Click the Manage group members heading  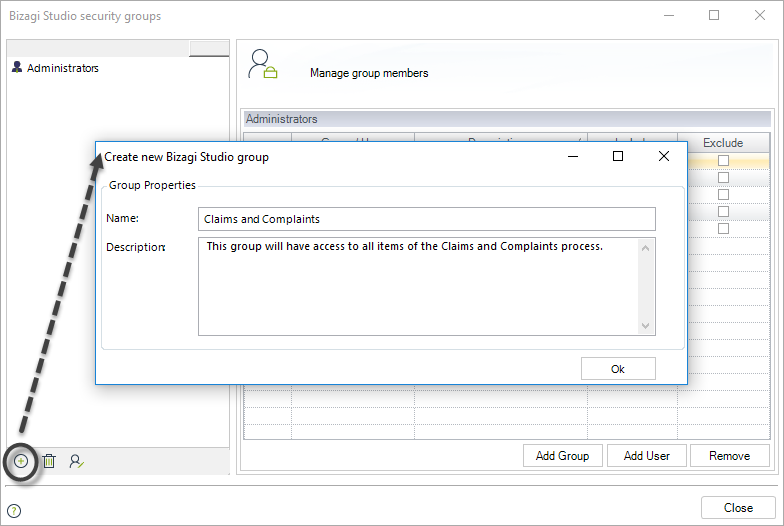(x=369, y=73)
